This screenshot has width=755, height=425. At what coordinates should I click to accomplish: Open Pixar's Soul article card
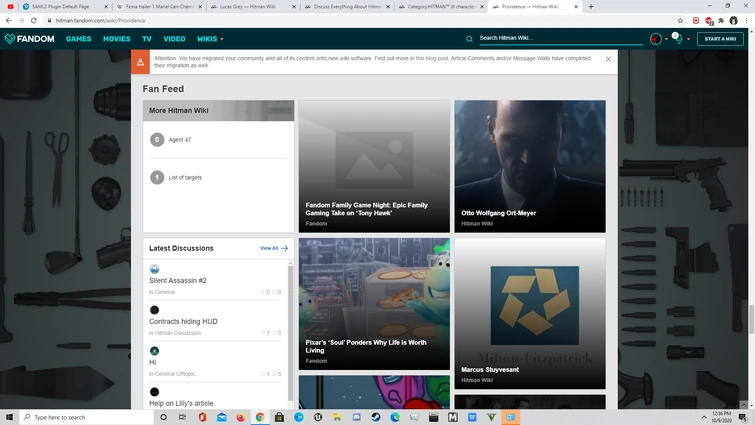pos(374,304)
